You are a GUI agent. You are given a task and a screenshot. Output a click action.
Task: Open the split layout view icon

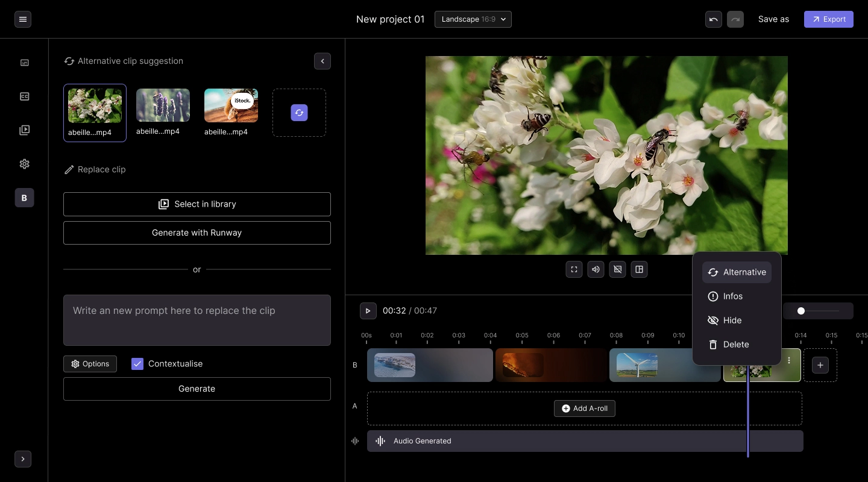[639, 269]
